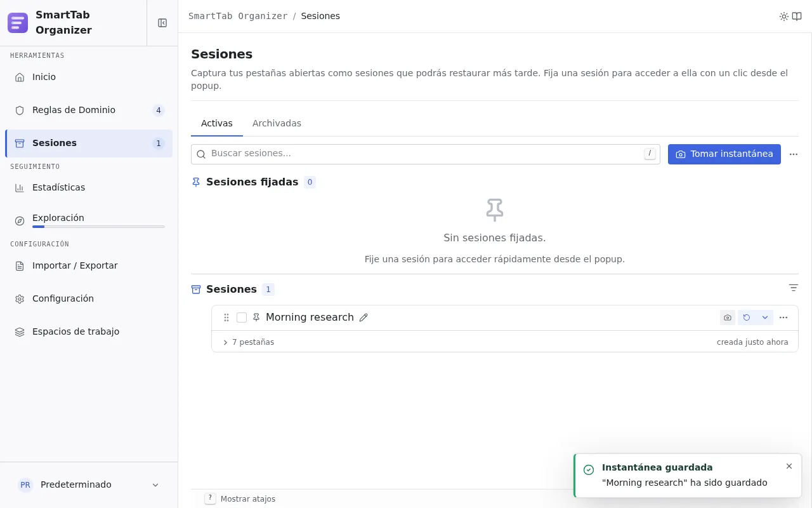Image resolution: width=812 pixels, height=508 pixels.
Task: Grab Morning research drag handle
Action: pyautogui.click(x=226, y=317)
